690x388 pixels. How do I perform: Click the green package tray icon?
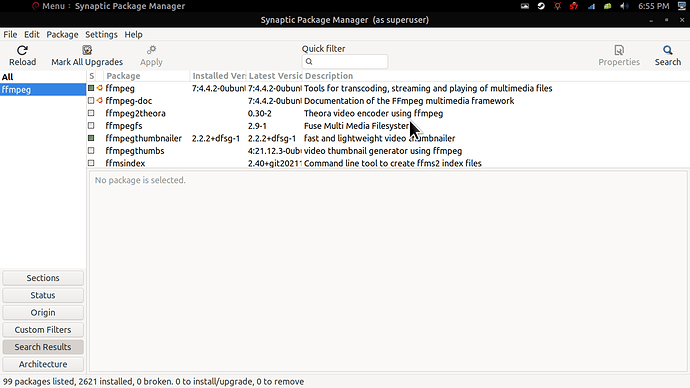tap(607, 6)
